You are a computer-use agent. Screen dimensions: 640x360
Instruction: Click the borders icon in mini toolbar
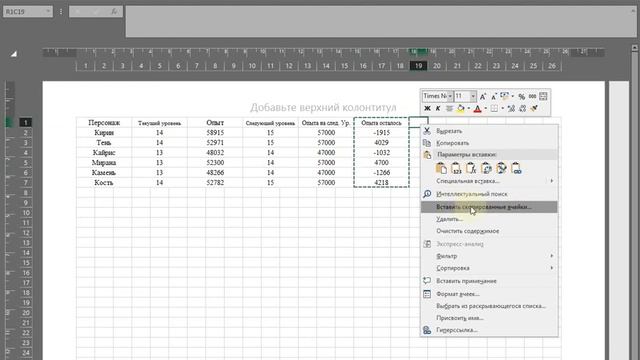[494, 109]
